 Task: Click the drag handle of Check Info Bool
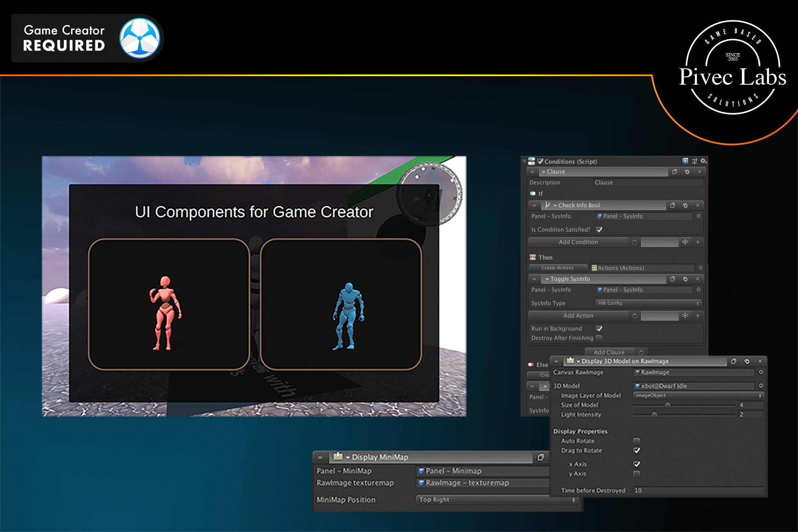pyautogui.click(x=534, y=205)
